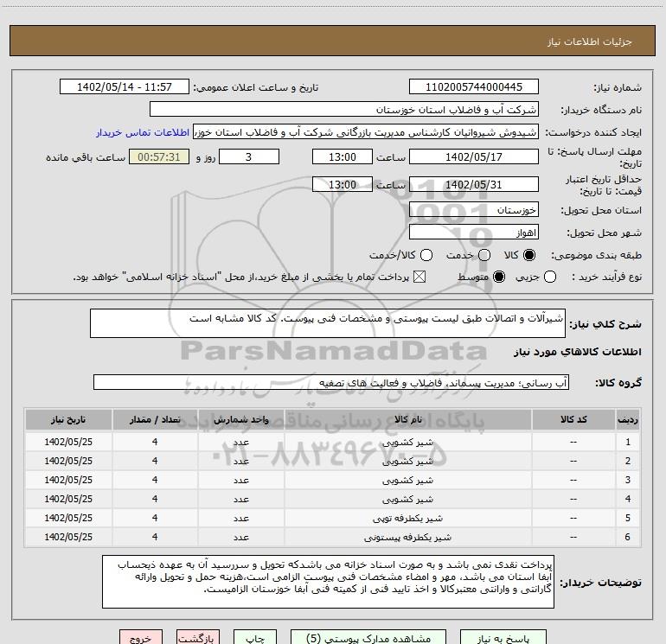Screen dimensions: 666x644
Task: Click the remaining days field showing 3
Action: click(x=249, y=156)
